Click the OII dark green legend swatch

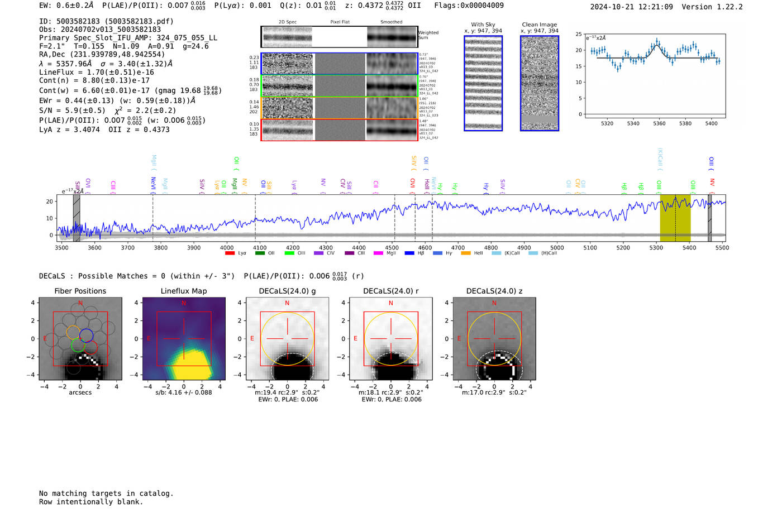(x=260, y=253)
